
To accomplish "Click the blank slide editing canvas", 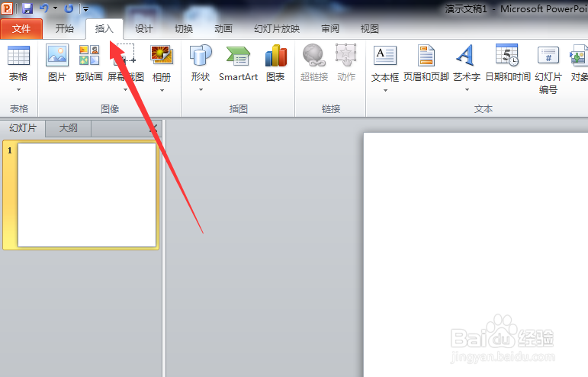I will [475, 254].
